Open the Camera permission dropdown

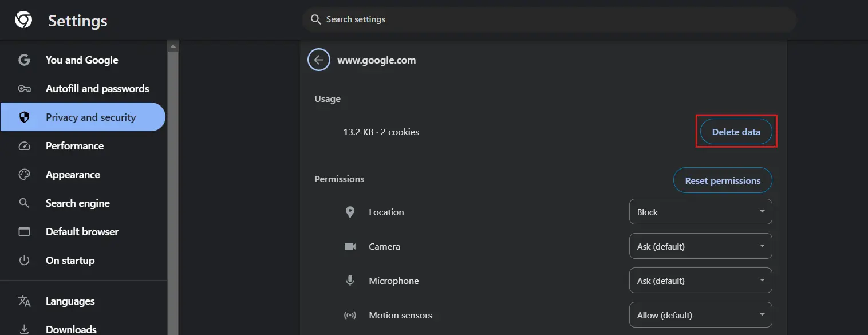(x=700, y=246)
